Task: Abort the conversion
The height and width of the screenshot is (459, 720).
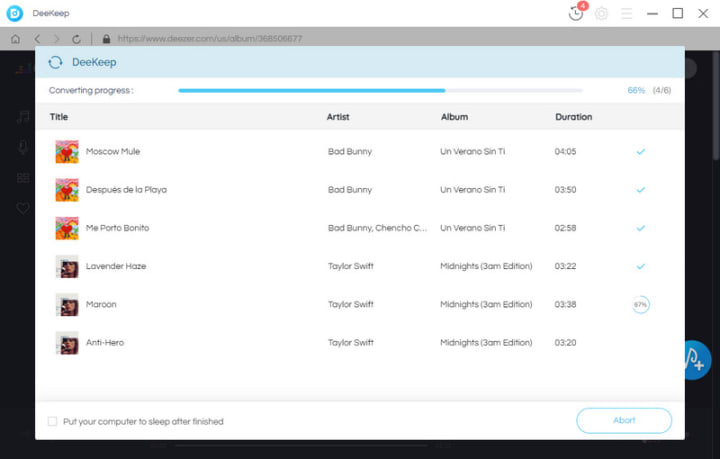Action: [624, 420]
